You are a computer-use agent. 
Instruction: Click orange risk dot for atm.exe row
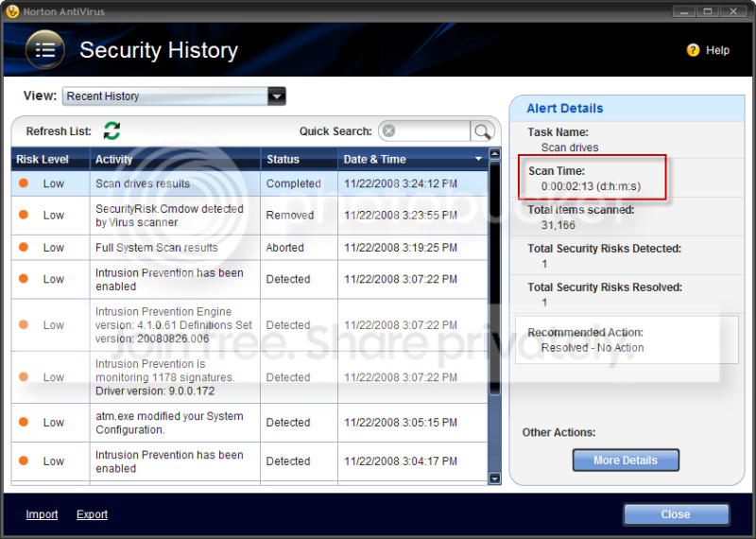pos(23,422)
